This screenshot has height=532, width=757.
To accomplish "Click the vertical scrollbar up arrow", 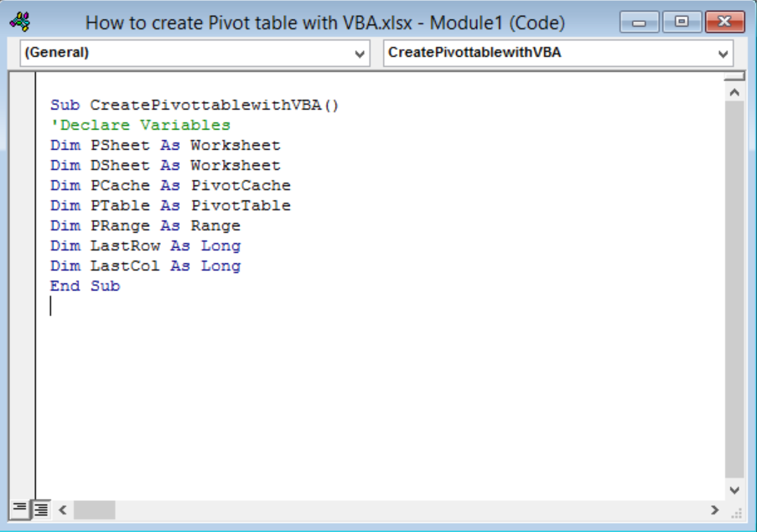I will click(734, 91).
